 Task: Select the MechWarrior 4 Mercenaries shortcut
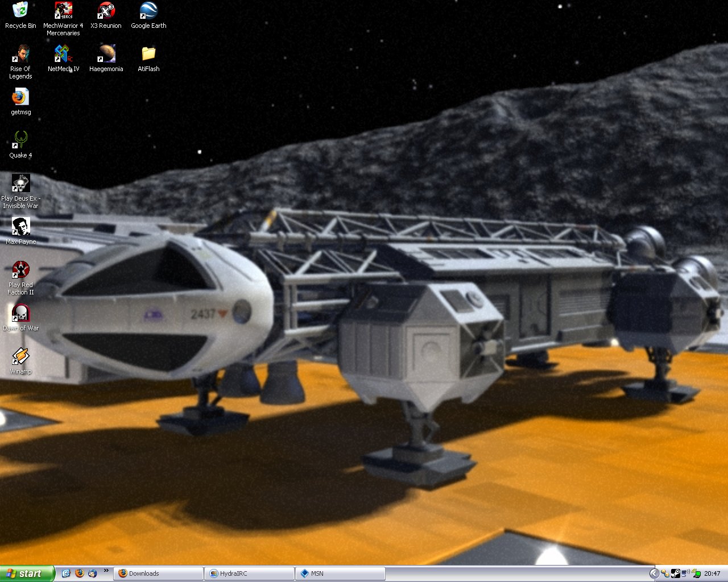coord(63,19)
